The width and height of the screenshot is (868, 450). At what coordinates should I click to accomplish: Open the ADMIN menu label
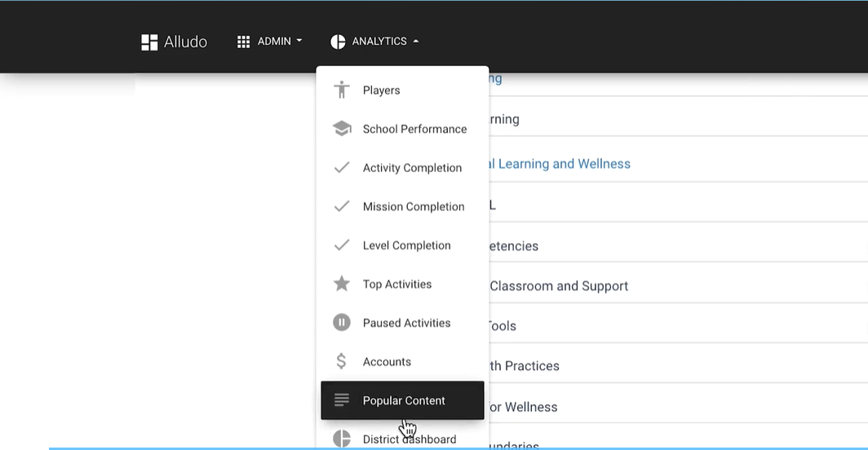274,42
